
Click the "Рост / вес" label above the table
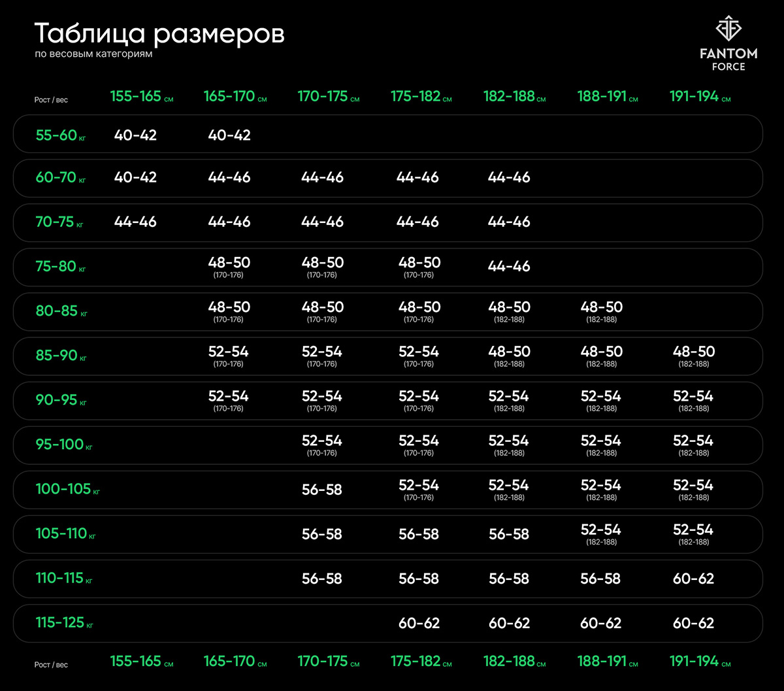tap(51, 100)
